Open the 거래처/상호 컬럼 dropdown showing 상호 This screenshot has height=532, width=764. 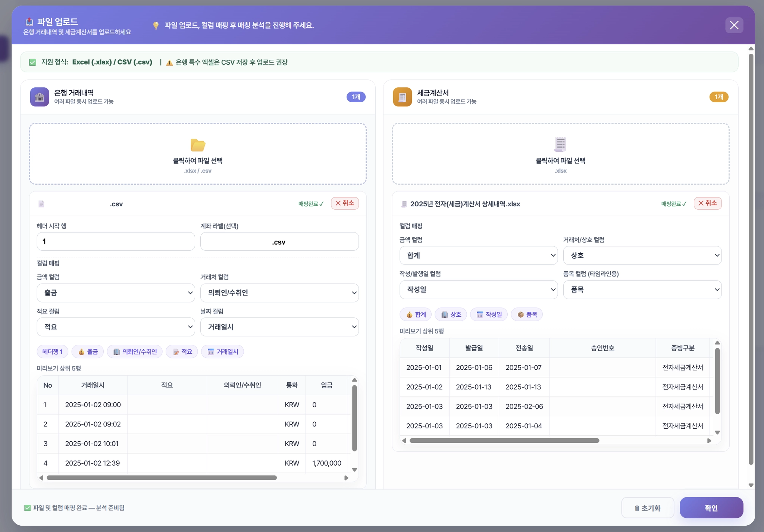(x=642, y=256)
